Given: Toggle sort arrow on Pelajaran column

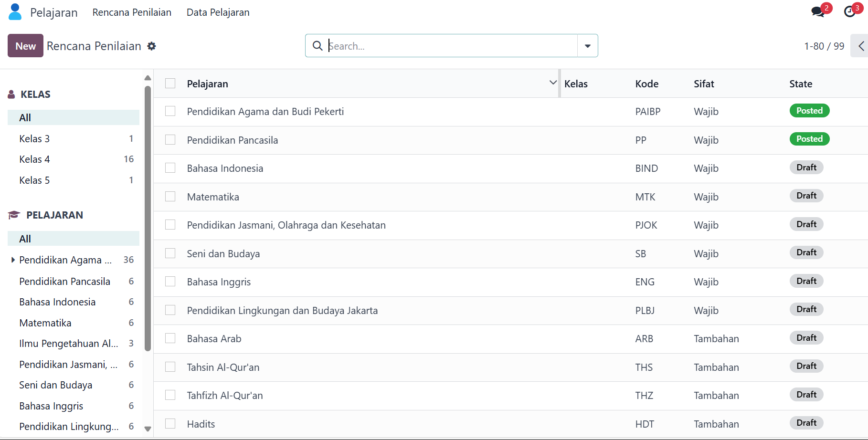Looking at the screenshot, I should (x=553, y=83).
